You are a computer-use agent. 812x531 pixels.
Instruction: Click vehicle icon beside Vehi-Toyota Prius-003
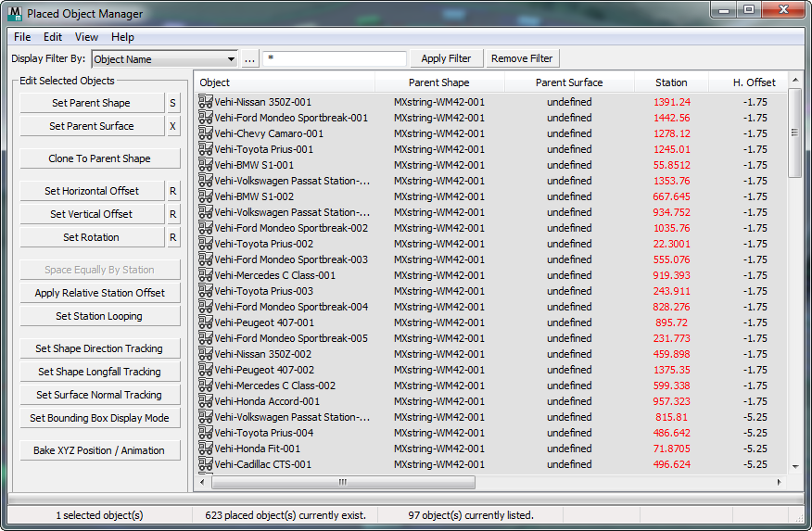(x=206, y=291)
